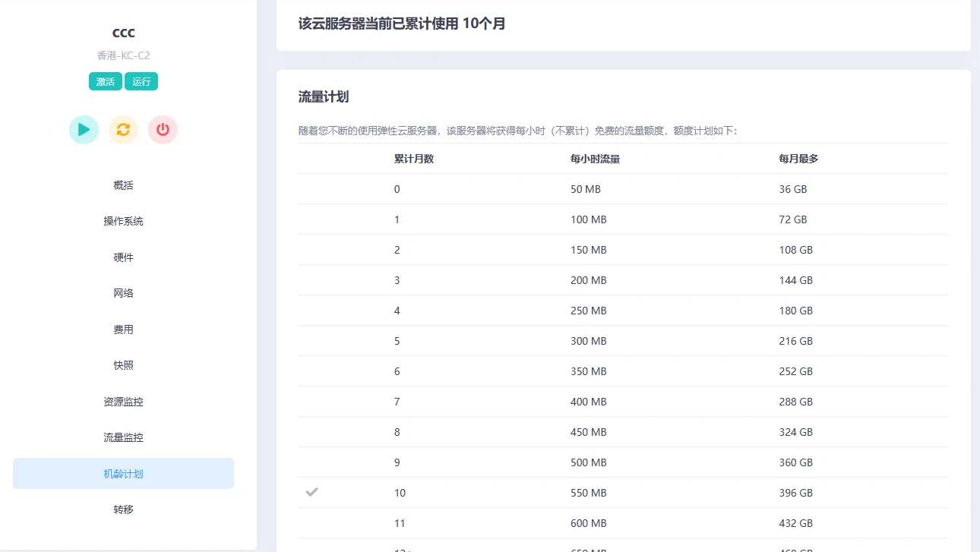Screen dimensions: 980x552
Task: Open the 费用 billing section
Action: point(123,330)
